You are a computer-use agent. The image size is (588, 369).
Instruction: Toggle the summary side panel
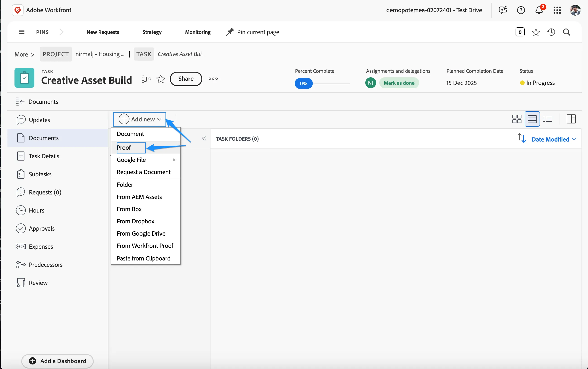point(571,119)
